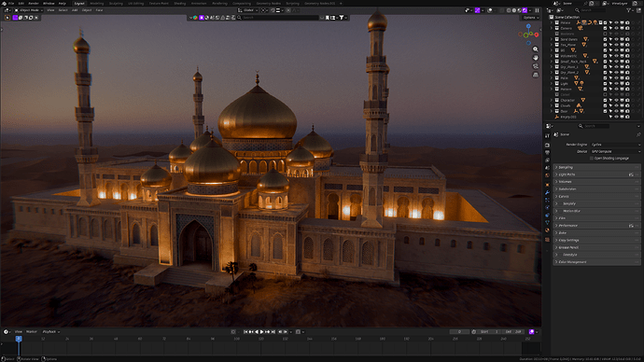644x362 pixels.
Task: Switch to the Modeling workspace tab
Action: click(x=97, y=4)
